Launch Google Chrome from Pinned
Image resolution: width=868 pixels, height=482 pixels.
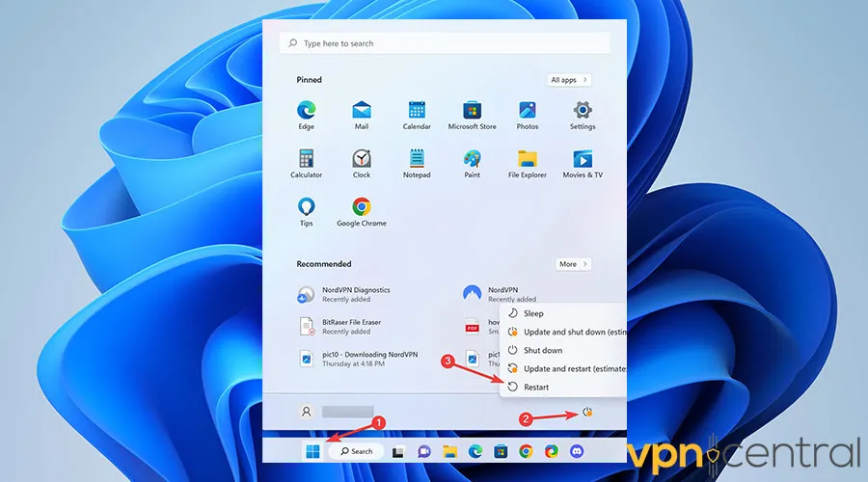[x=362, y=212]
